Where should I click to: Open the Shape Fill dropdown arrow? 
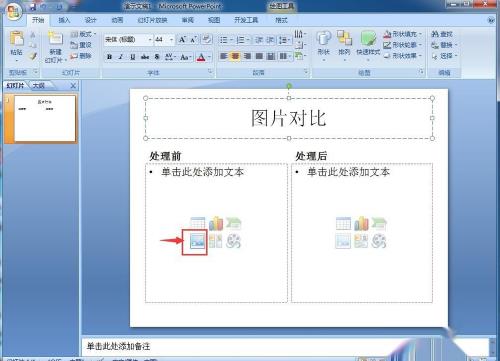tap(421, 34)
